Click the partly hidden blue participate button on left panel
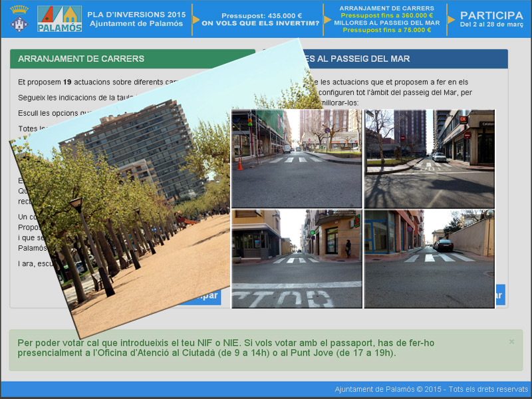This screenshot has height=399, width=532. [207, 296]
